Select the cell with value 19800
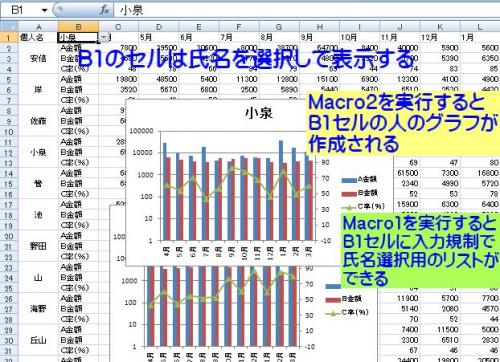Screen dimensions: 500x362 (119, 79)
